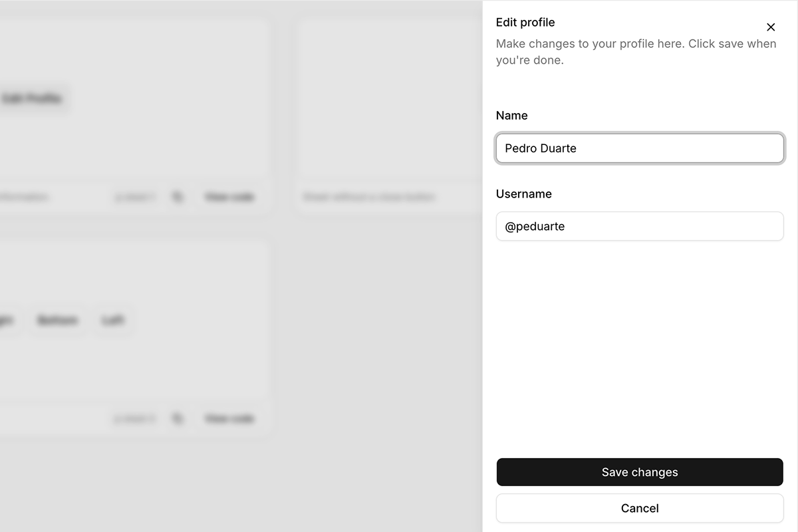This screenshot has width=798, height=532.
Task: Select the blurred Left side button
Action: (x=112, y=321)
